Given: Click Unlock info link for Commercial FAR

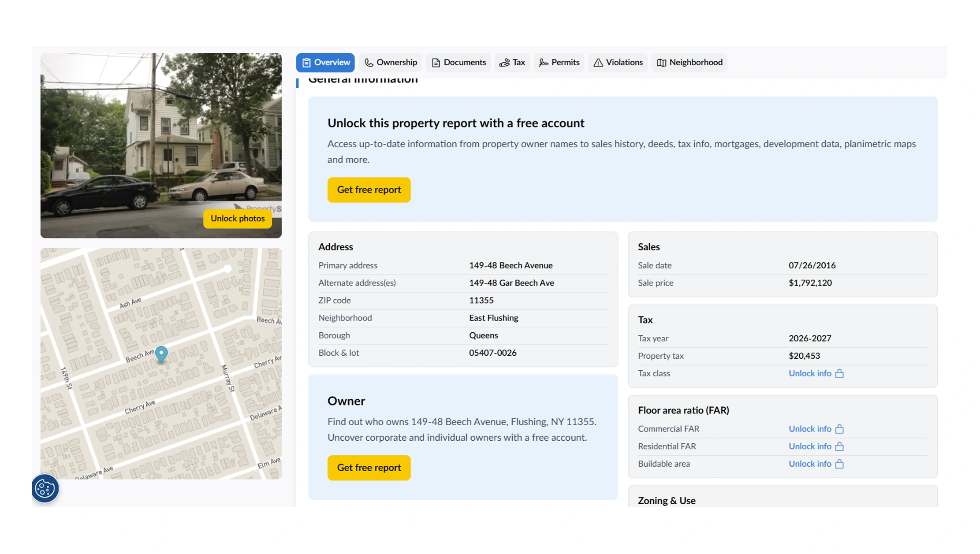Looking at the screenshot, I should point(810,429).
